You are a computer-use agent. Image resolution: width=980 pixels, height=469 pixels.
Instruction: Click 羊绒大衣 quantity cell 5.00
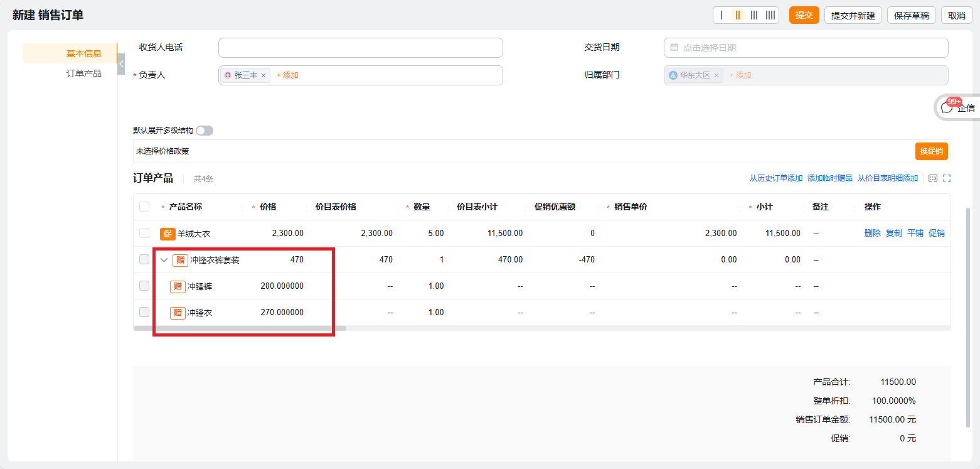click(x=435, y=234)
